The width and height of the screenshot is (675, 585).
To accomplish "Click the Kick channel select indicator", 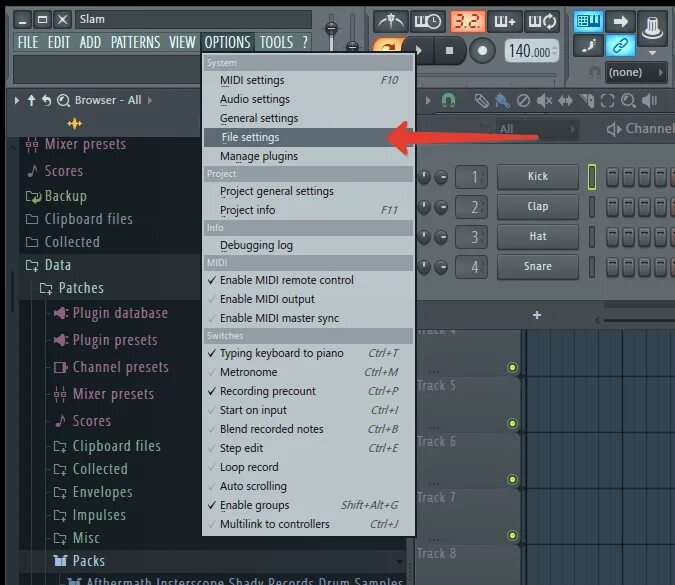I will tap(592, 177).
